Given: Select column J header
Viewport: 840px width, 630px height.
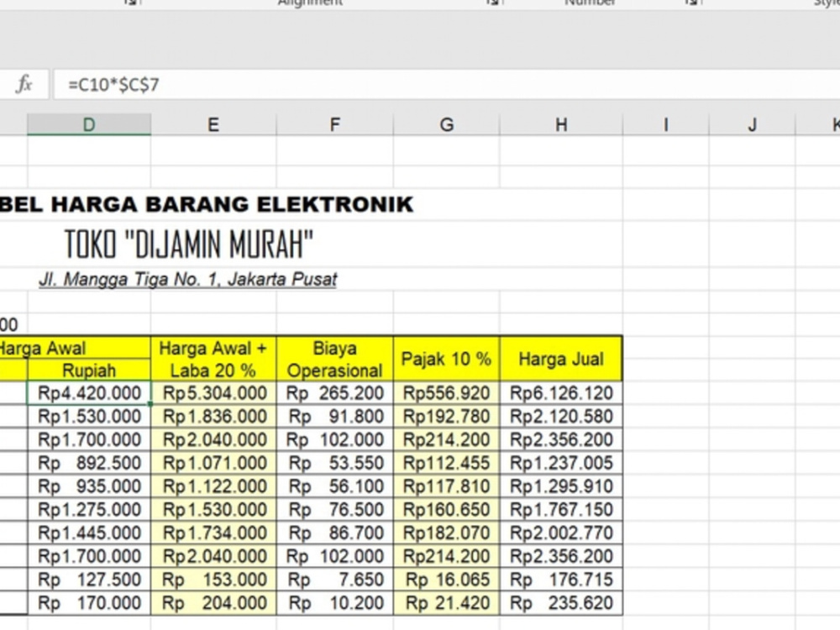Looking at the screenshot, I should (752, 125).
